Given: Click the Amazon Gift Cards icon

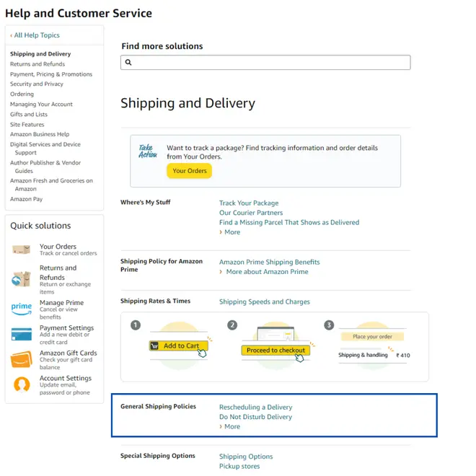Looking at the screenshot, I should (x=22, y=358).
